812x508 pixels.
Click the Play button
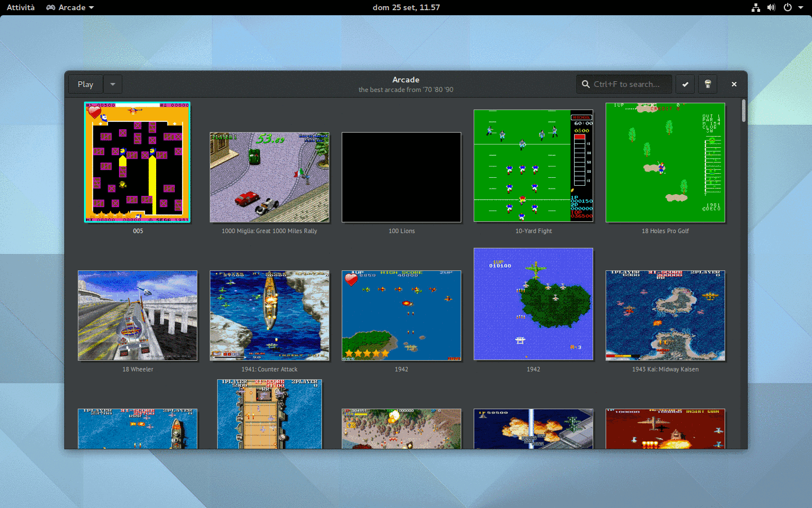[86, 84]
